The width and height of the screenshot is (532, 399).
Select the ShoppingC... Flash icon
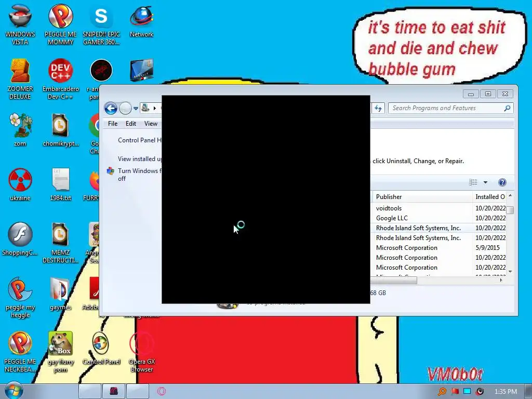(20, 239)
